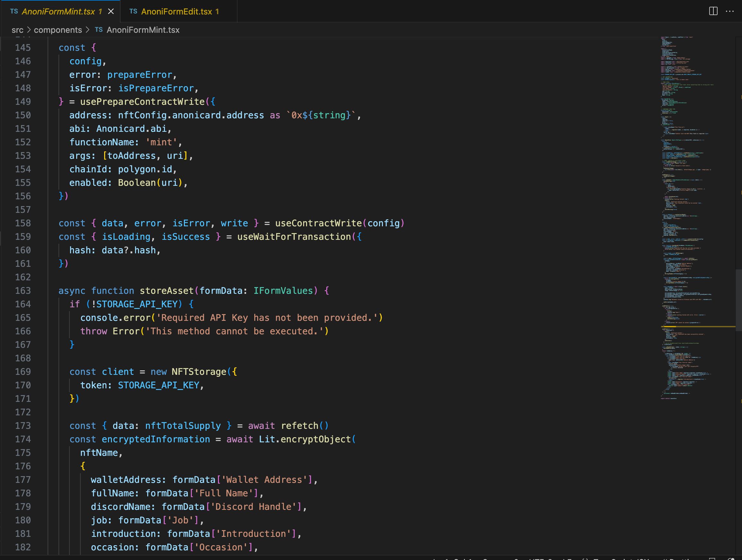The height and width of the screenshot is (560, 742).
Task: Click Boolean(uri) on line 155
Action: coord(150,183)
